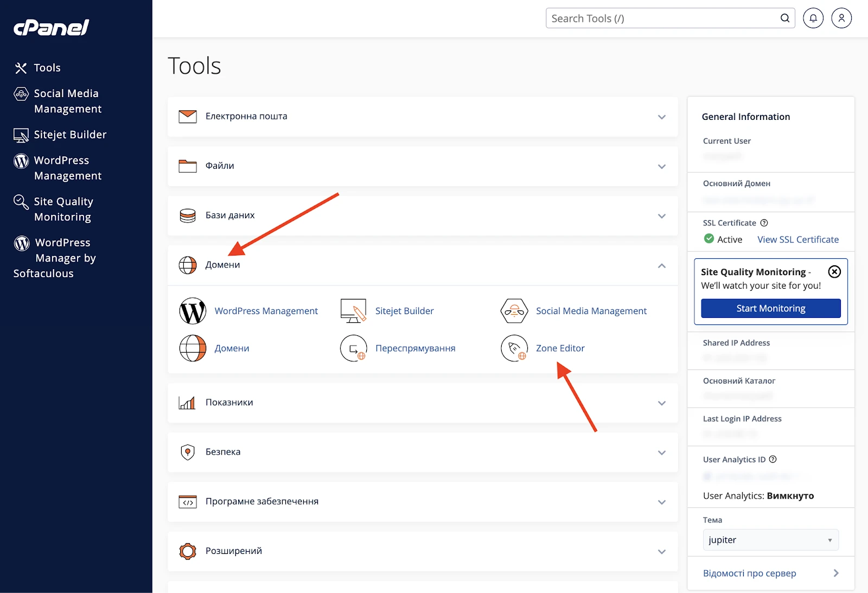This screenshot has width=868, height=593.
Task: Expand the Розширений section
Action: coord(662,552)
